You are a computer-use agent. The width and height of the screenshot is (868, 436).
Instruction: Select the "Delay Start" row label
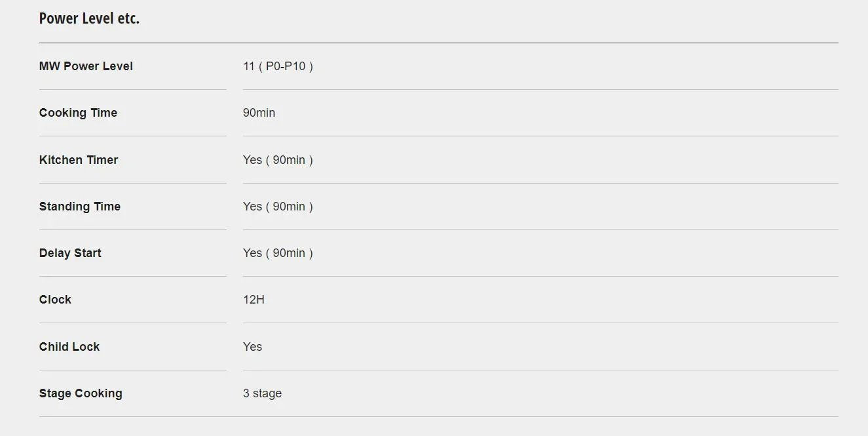point(70,253)
